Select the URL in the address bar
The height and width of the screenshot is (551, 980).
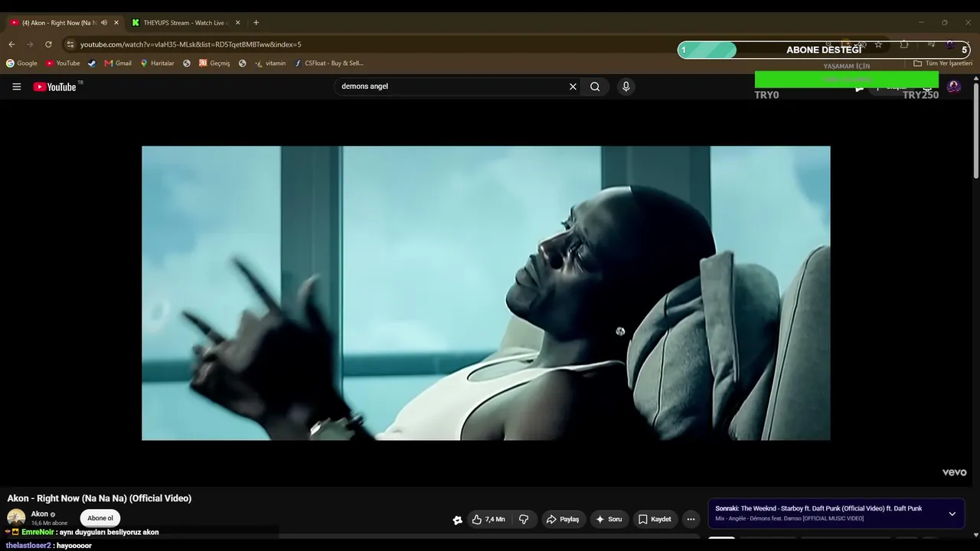(191, 44)
